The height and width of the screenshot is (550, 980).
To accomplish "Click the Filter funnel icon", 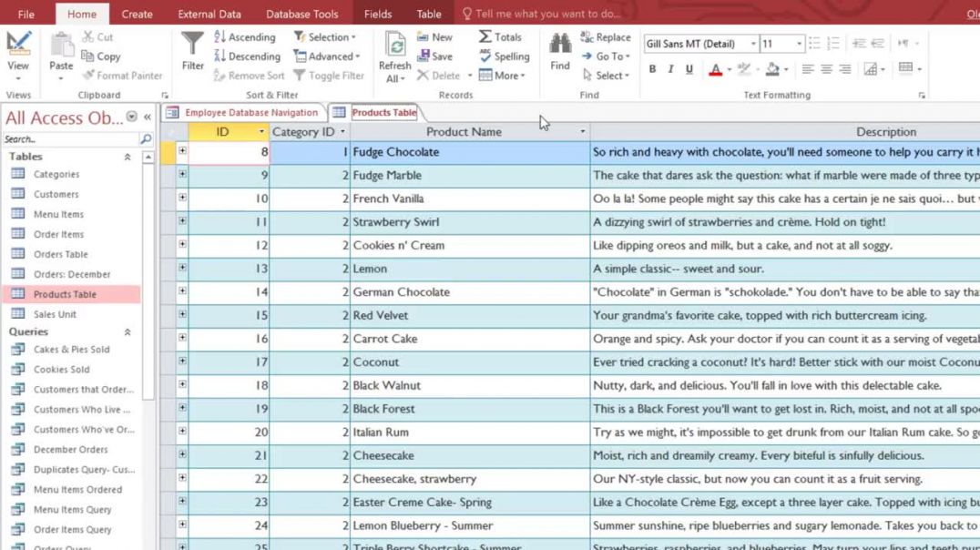I will pyautogui.click(x=192, y=44).
